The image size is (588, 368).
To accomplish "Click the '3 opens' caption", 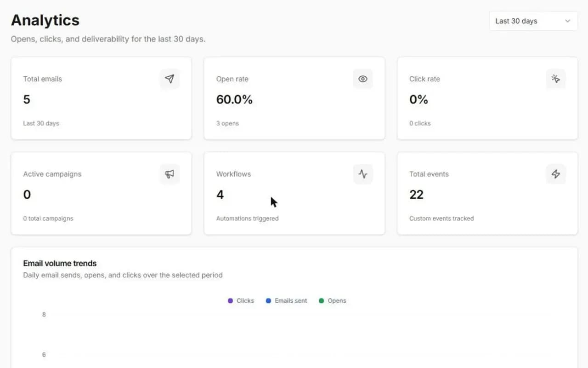I will point(227,123).
